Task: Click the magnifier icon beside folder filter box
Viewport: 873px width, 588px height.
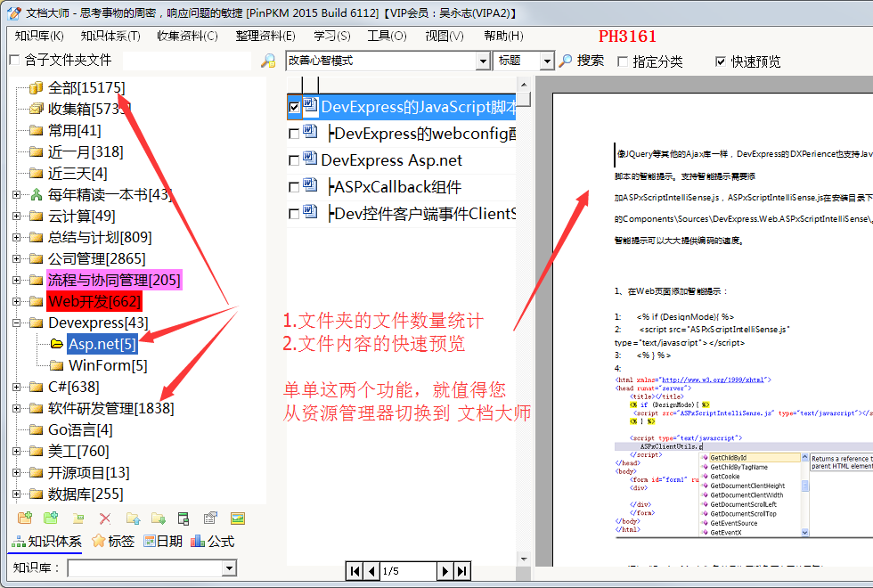Action: point(267,61)
